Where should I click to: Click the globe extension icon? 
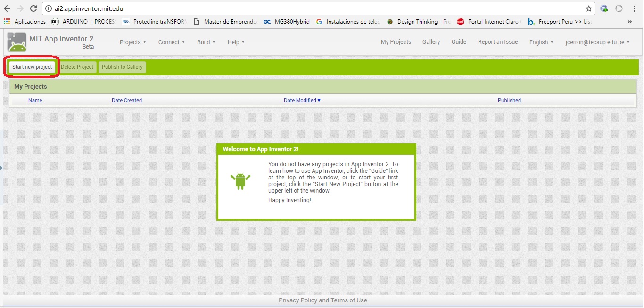coord(604,8)
